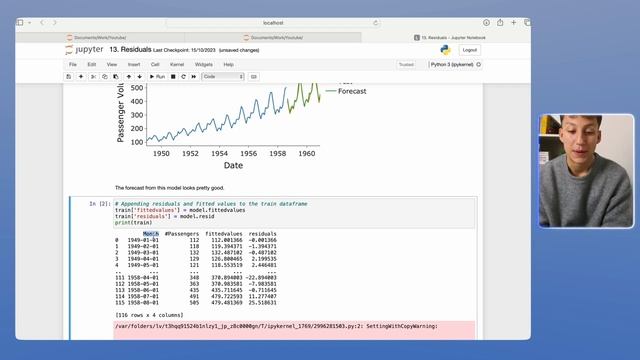This screenshot has width=640, height=360.
Task: Open the Safari share menu
Action: [x=500, y=22]
